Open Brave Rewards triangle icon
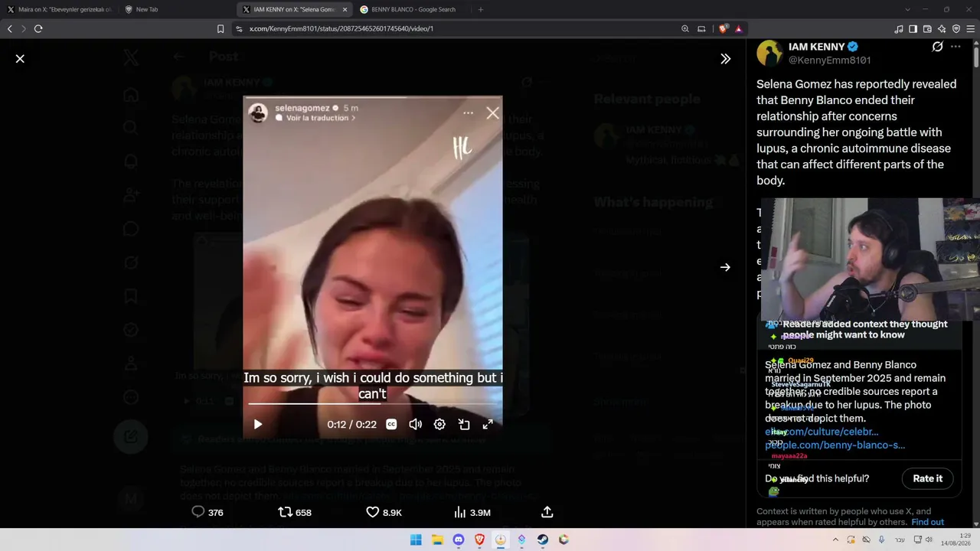Viewport: 980px width, 551px height. (x=739, y=28)
